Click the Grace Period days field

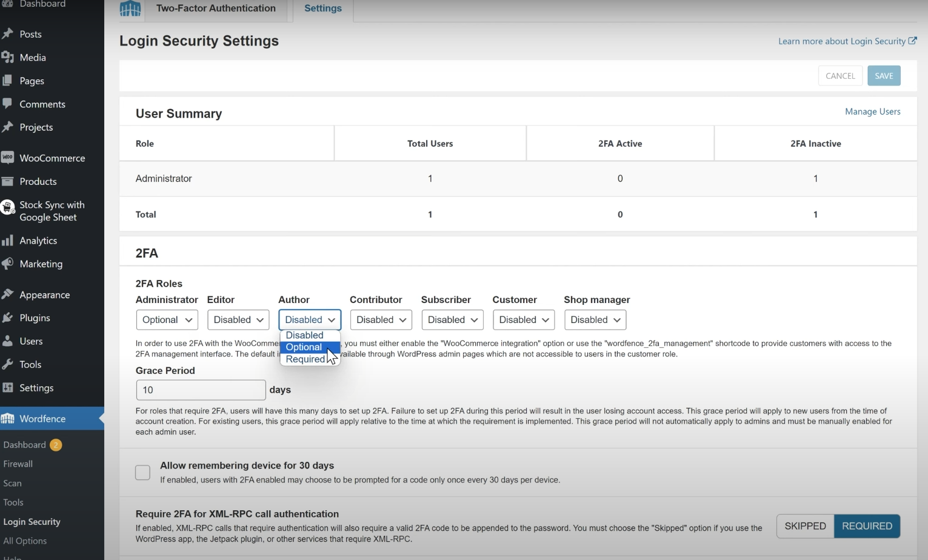(x=201, y=390)
